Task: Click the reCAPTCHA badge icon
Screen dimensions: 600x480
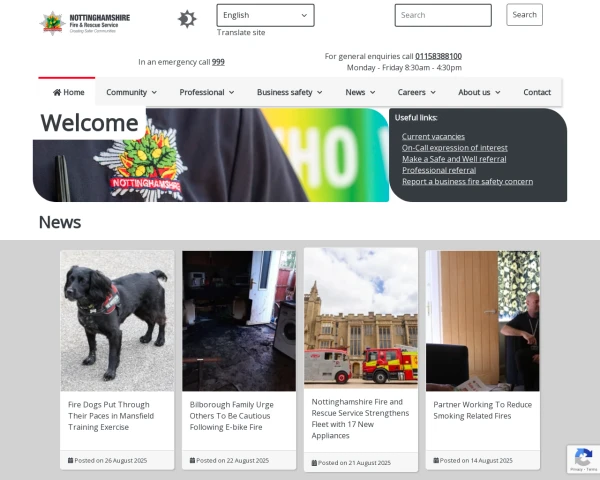Action: pyautogui.click(x=583, y=459)
